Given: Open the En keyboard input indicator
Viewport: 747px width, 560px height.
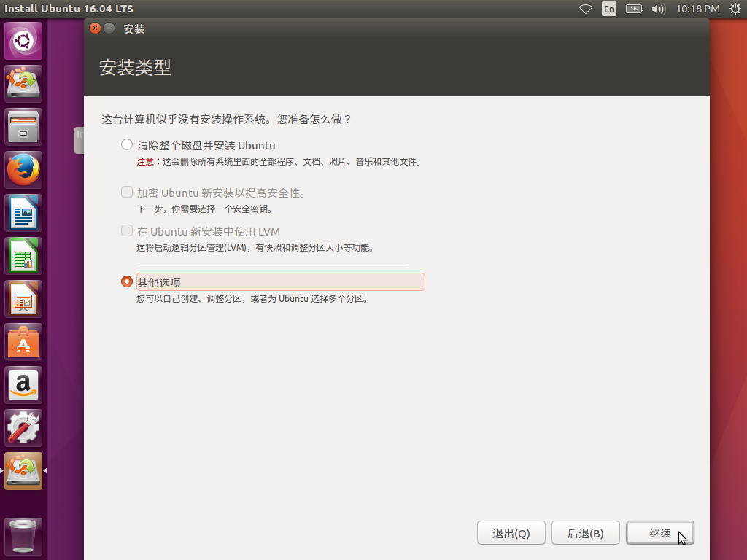Looking at the screenshot, I should (x=609, y=9).
